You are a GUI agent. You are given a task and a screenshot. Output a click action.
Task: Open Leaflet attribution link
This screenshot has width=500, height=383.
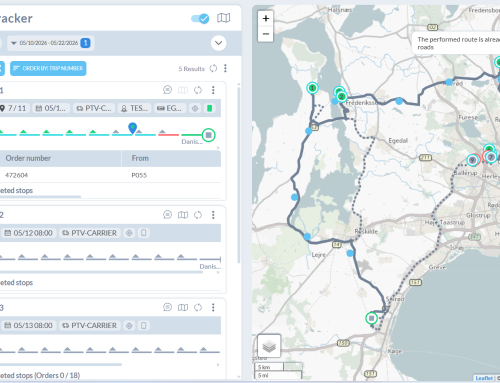(484, 378)
